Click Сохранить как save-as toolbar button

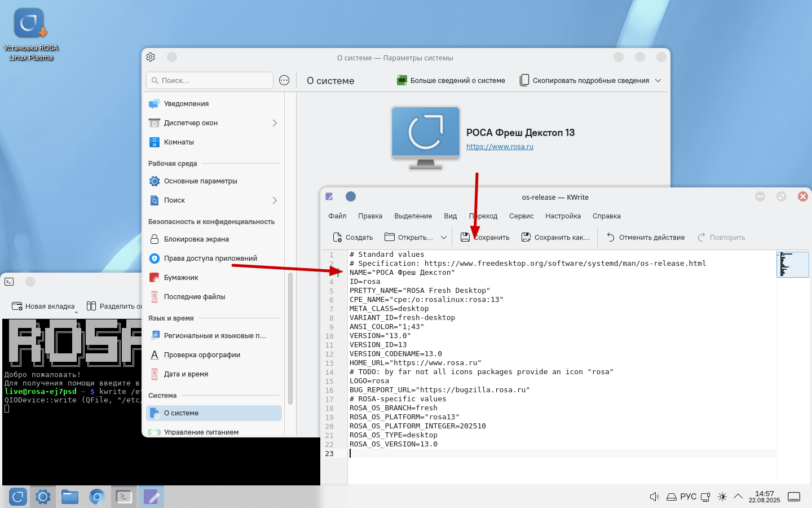pyautogui.click(x=555, y=238)
